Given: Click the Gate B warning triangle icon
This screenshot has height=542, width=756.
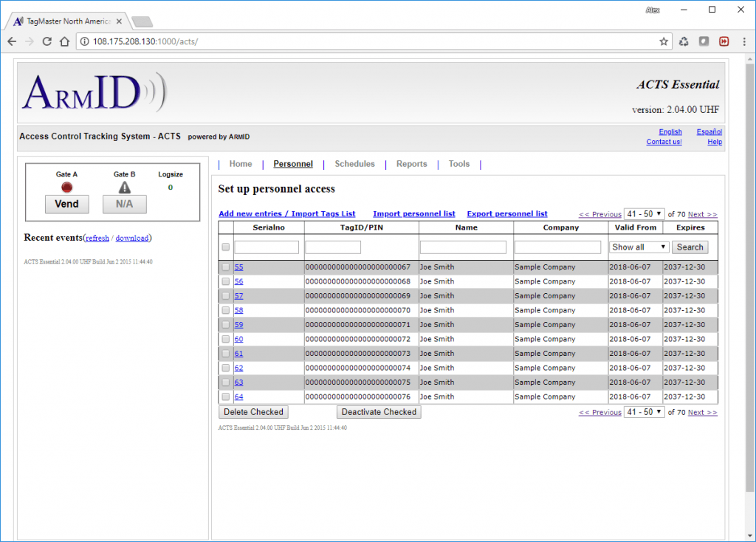Looking at the screenshot, I should 124,187.
